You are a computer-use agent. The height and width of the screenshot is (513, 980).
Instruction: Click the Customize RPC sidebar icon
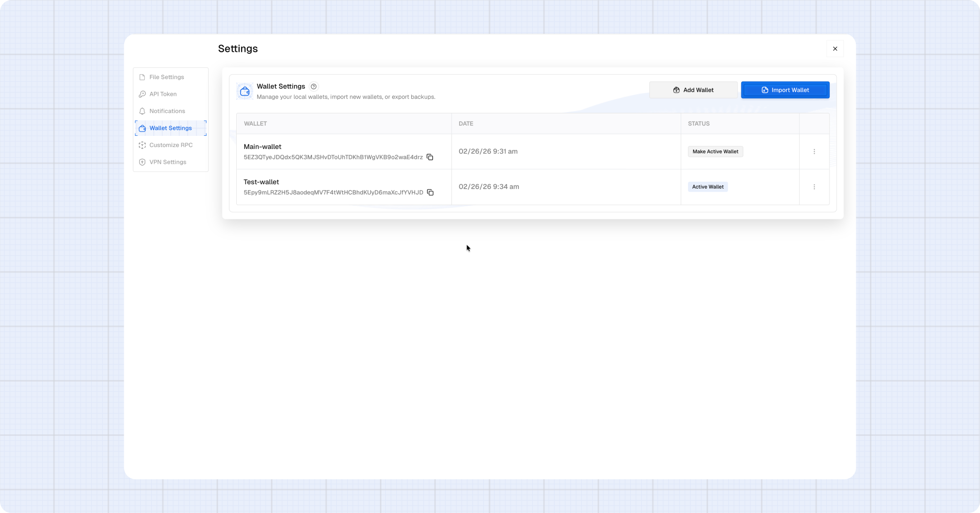coord(142,145)
